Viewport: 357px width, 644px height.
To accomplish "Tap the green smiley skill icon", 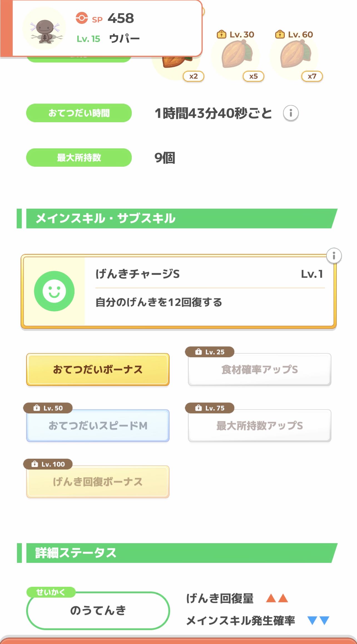I will point(54,291).
